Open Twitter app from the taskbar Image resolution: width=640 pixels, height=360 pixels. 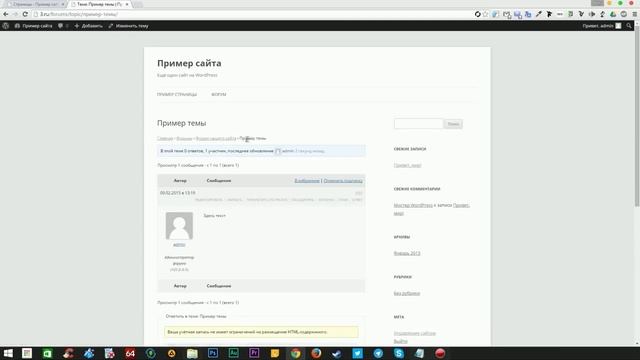pos(358,353)
